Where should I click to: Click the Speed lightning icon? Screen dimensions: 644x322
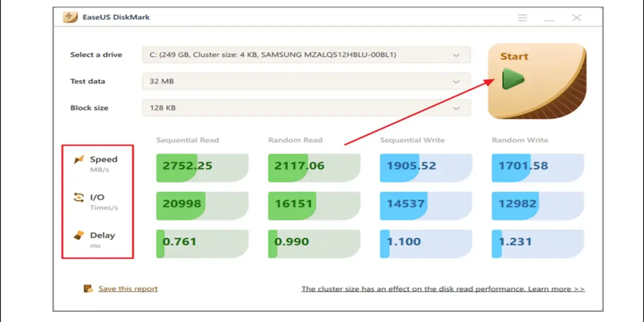coord(79,160)
